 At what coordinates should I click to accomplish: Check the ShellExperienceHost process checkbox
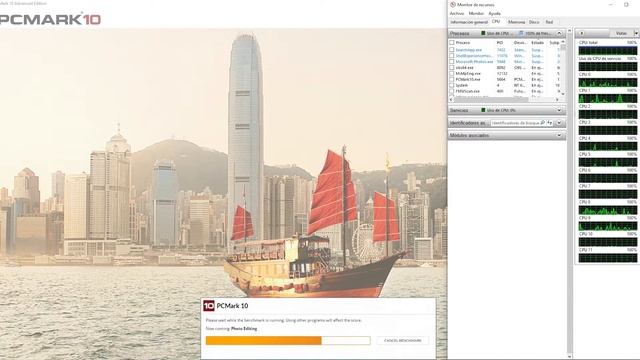point(452,56)
